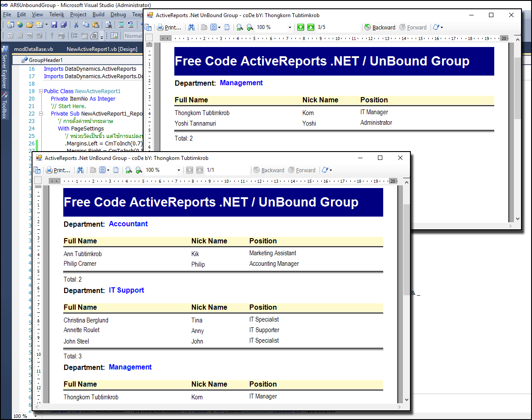Screen dimensions: 532x420
Task: Click New Project icon in Visual Studio toolbar
Action: pos(10,25)
